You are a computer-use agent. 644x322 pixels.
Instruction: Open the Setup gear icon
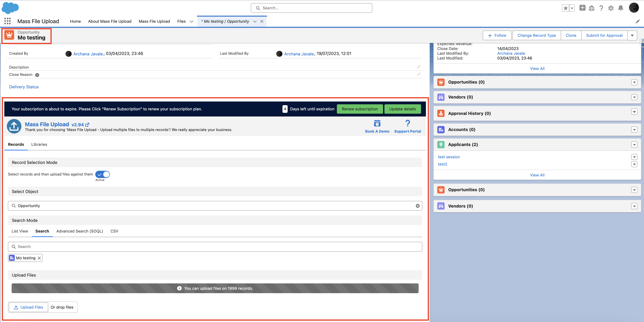(611, 8)
